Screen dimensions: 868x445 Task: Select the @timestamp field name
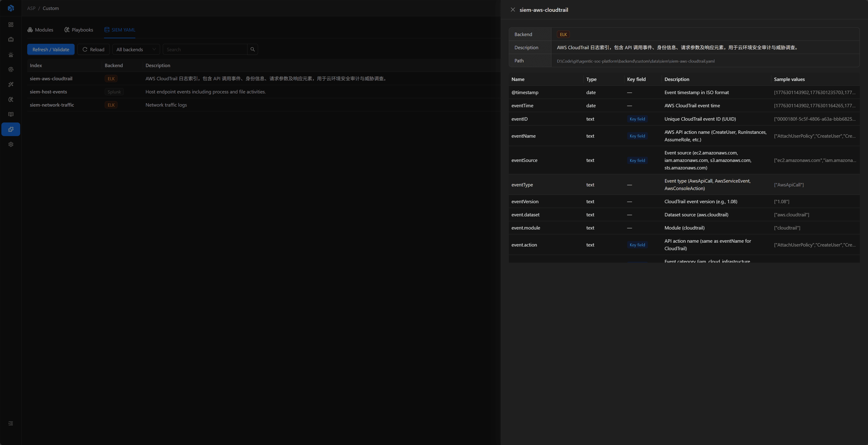tap(525, 92)
